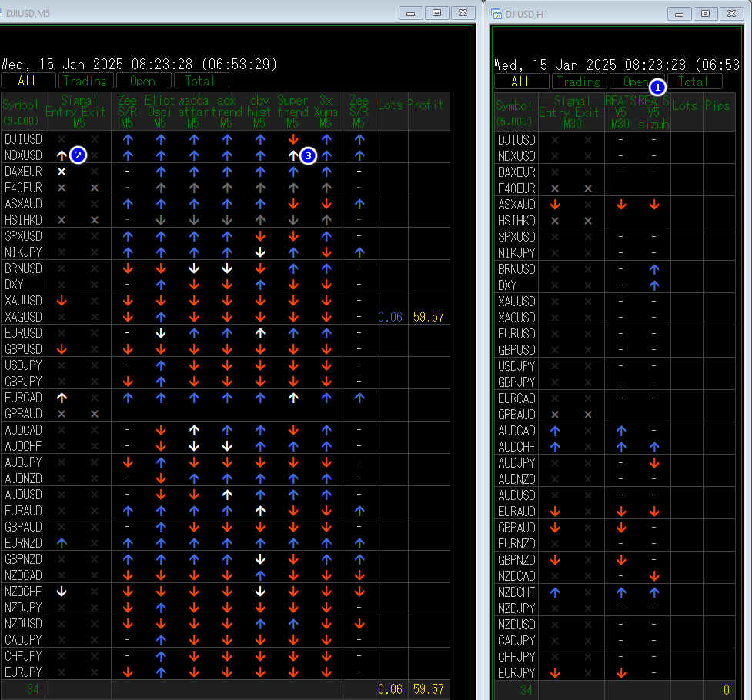
Task: Click total lots 0.06 in bottom row
Action: tap(390, 689)
